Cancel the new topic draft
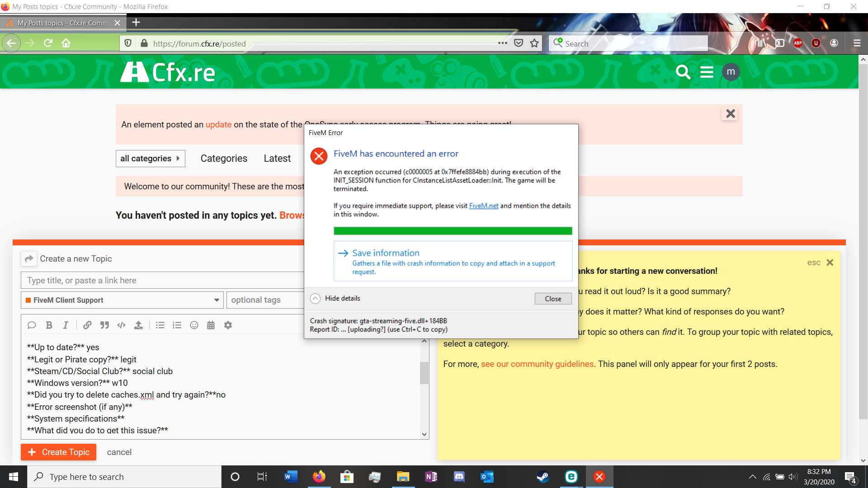 tap(119, 452)
